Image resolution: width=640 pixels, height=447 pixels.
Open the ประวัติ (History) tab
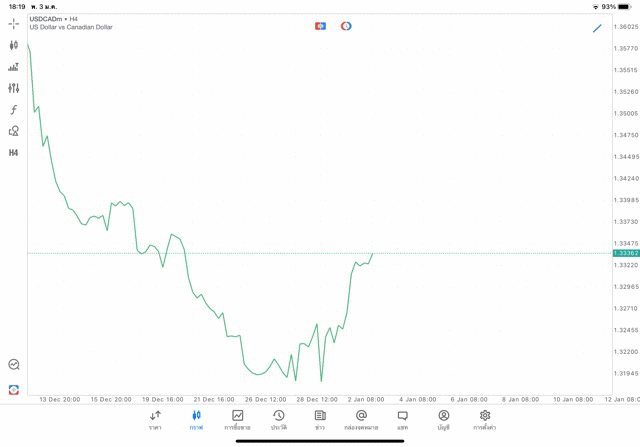pos(278,419)
